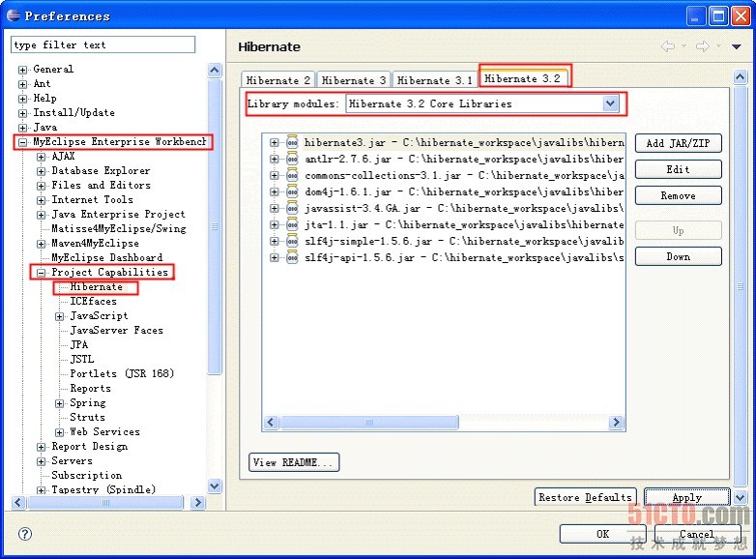Expand the jta-1.1.jar entry
The image size is (756, 559).
[x=275, y=224]
